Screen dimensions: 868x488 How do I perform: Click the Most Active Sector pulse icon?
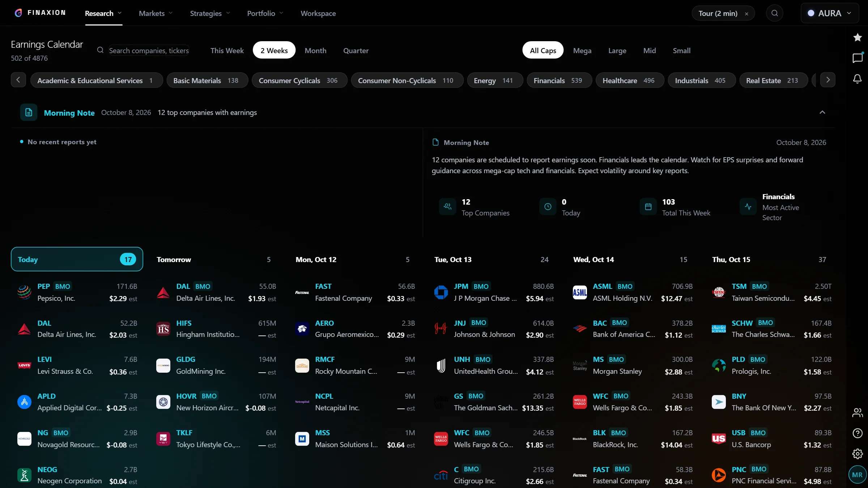748,207
